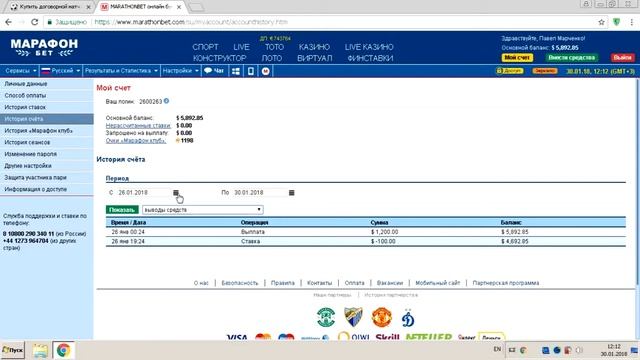
Task: Reload the page in Chrome
Action: click(x=34, y=22)
